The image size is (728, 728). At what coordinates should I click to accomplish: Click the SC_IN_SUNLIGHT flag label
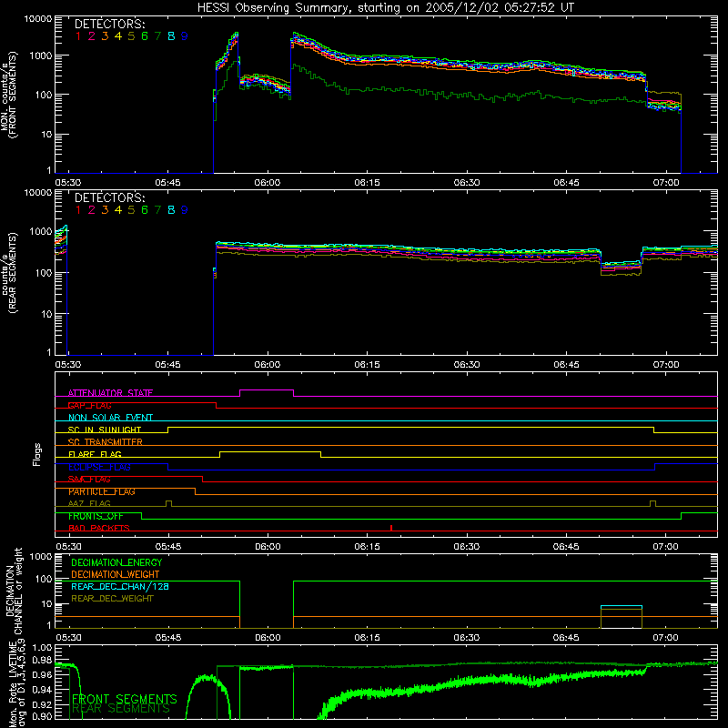coord(105,430)
